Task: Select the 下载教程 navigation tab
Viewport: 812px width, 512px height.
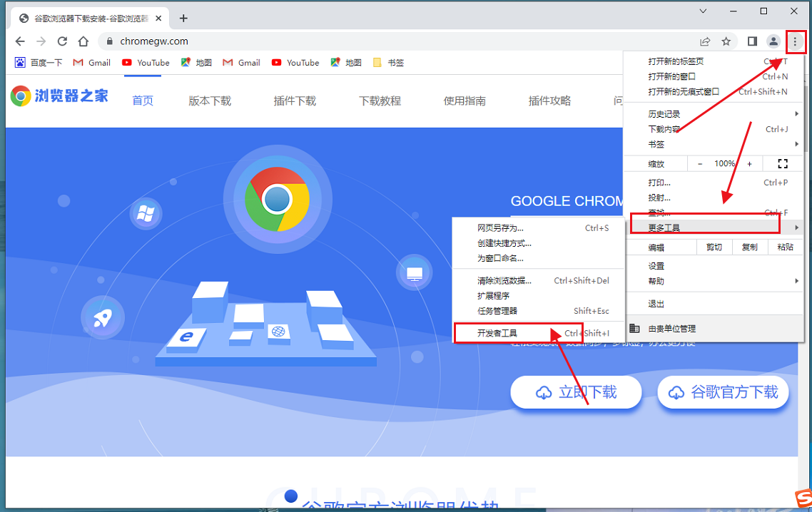Action: point(380,101)
